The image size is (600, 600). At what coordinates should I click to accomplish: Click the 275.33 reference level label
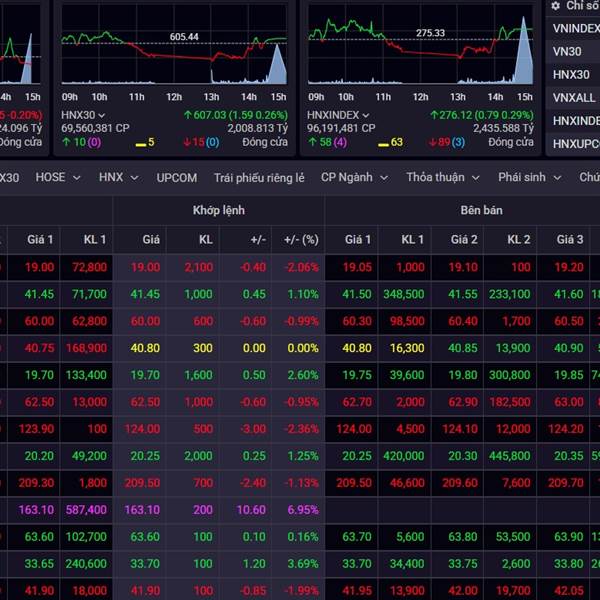pyautogui.click(x=430, y=33)
